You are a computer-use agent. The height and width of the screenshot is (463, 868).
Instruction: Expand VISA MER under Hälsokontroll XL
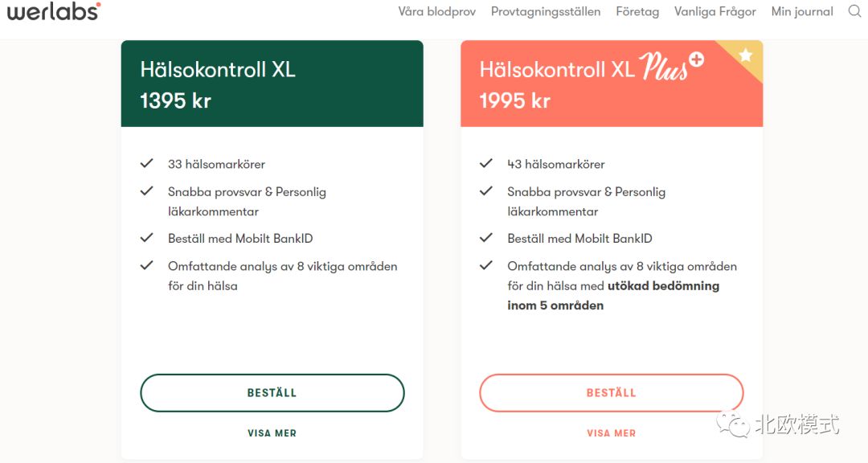(x=272, y=432)
